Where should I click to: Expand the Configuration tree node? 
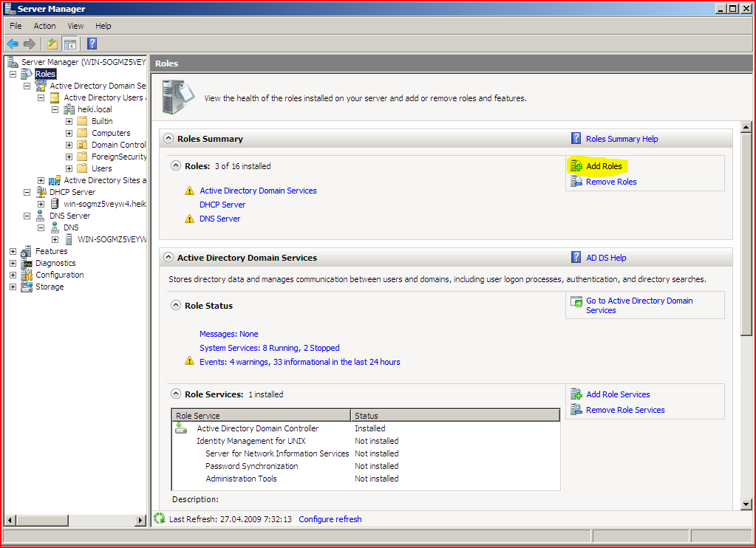[13, 275]
